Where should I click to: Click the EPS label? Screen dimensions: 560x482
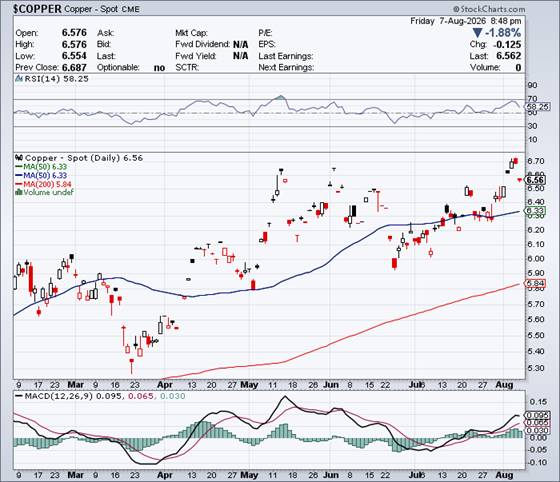tap(267, 44)
